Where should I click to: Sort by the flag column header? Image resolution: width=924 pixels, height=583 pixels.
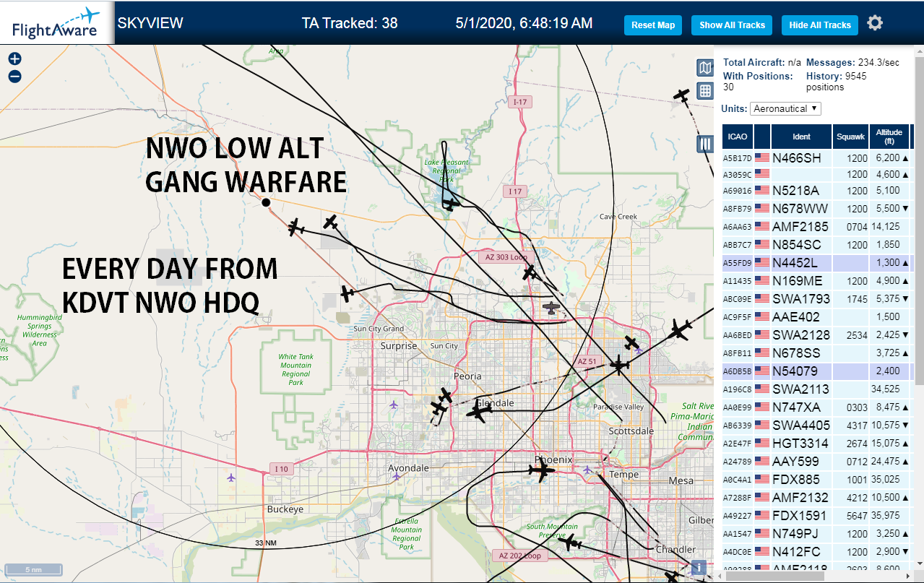click(761, 137)
